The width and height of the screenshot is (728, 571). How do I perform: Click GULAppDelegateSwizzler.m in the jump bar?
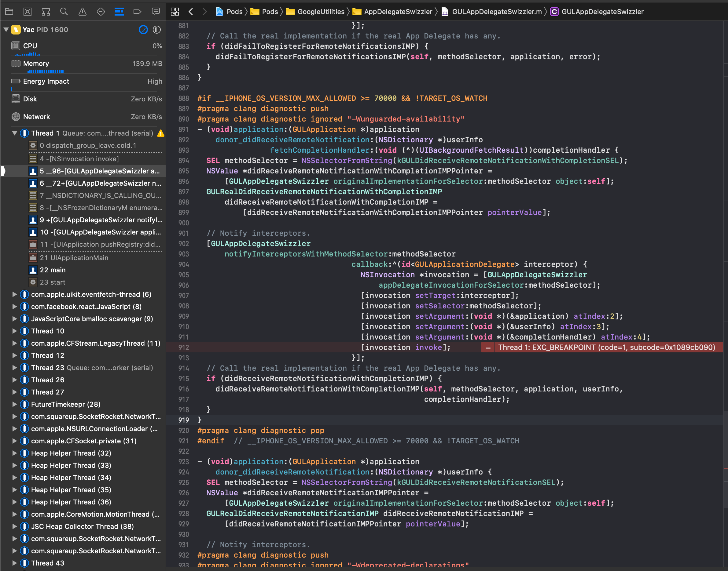[x=496, y=12]
